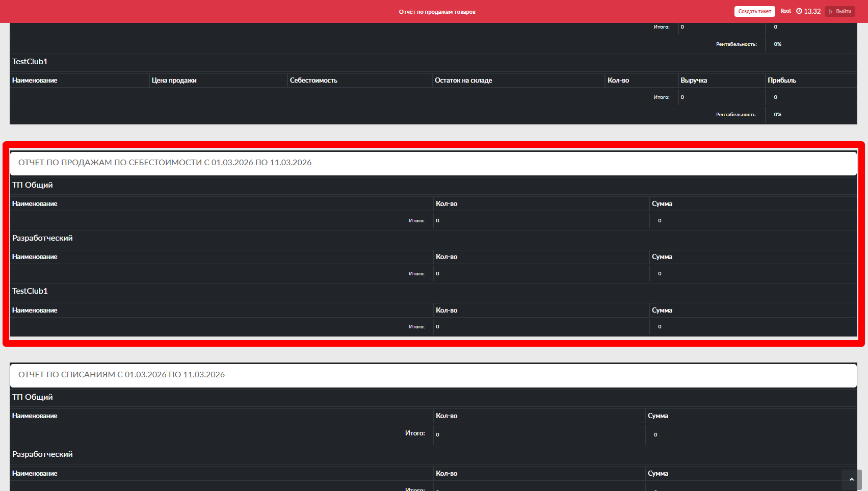Click the Root username in header
The width and height of the screenshot is (868, 491).
tap(785, 11)
